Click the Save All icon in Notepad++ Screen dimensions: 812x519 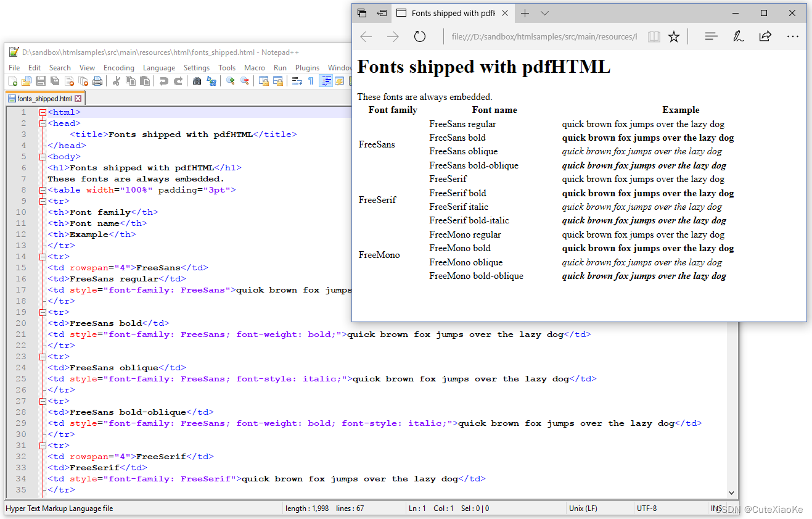(55, 81)
